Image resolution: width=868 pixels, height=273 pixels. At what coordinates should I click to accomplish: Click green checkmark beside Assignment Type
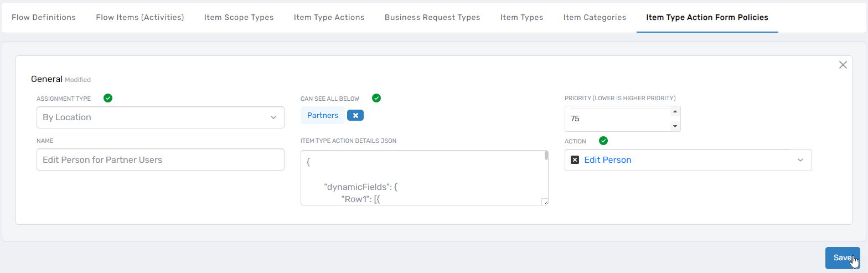pos(108,99)
